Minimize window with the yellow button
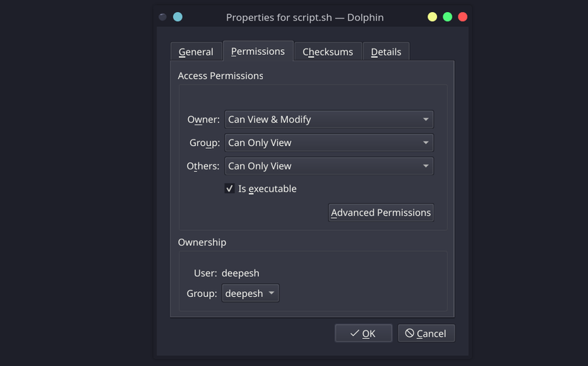The width and height of the screenshot is (588, 366). pos(432,17)
